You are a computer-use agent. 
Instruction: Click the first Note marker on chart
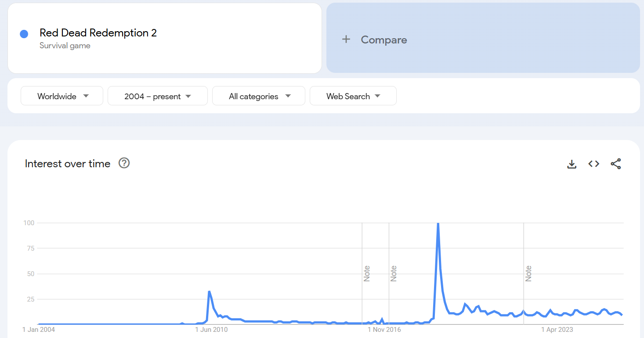(x=367, y=273)
